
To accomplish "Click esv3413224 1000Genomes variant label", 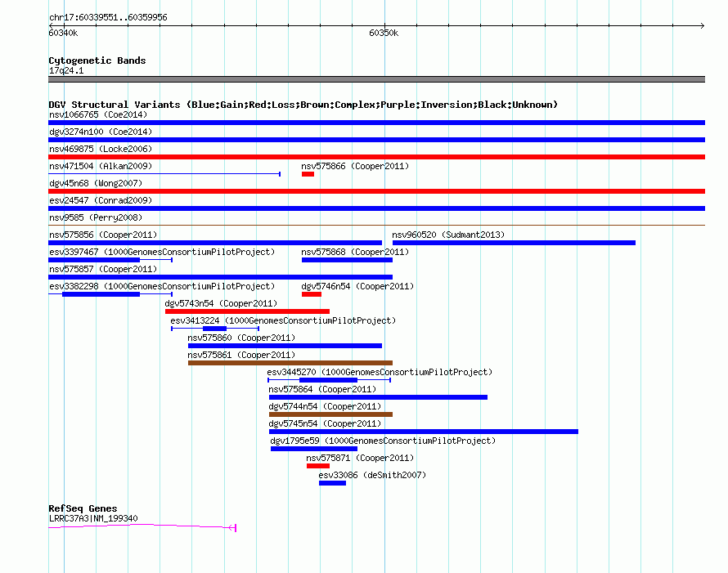I will (x=283, y=320).
